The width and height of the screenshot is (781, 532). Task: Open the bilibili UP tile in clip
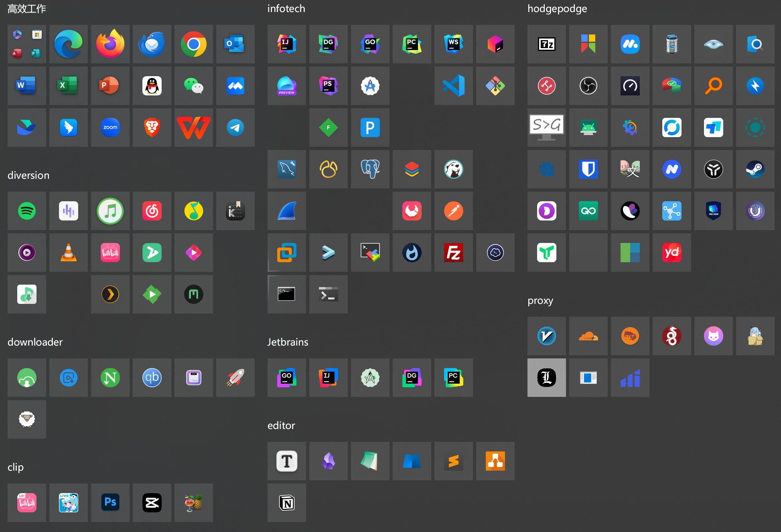27,503
